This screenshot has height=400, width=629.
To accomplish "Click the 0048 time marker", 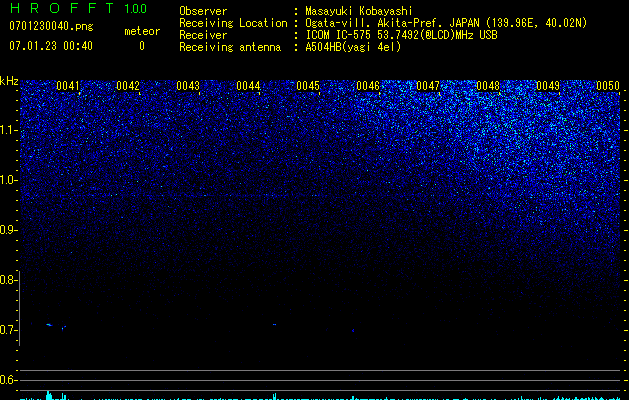I will pyautogui.click(x=488, y=85).
